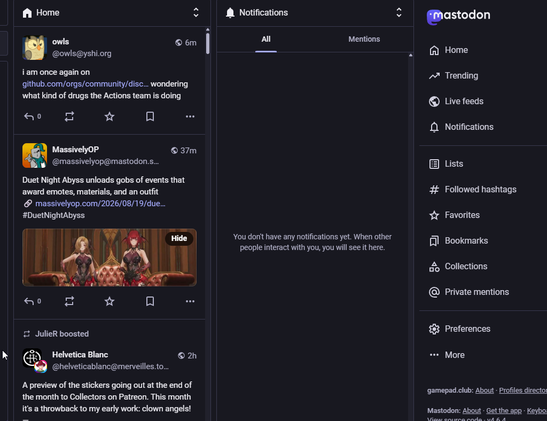Boost the owls post
This screenshot has height=421, width=547.
69,116
